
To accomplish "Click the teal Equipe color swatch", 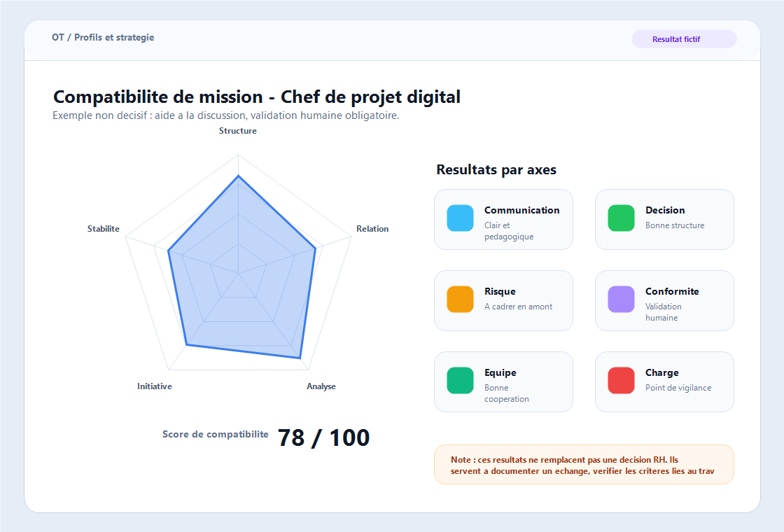I will pyautogui.click(x=460, y=381).
